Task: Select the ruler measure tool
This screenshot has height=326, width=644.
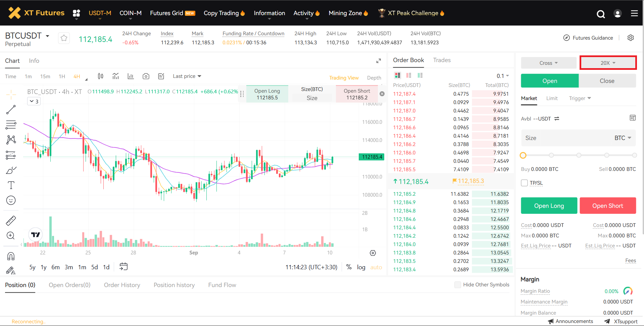Action: tap(11, 221)
